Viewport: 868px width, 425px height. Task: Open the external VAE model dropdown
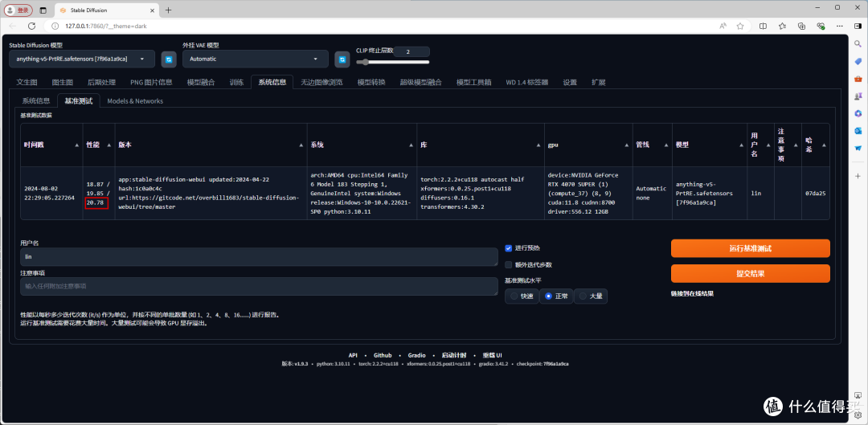[x=256, y=59]
